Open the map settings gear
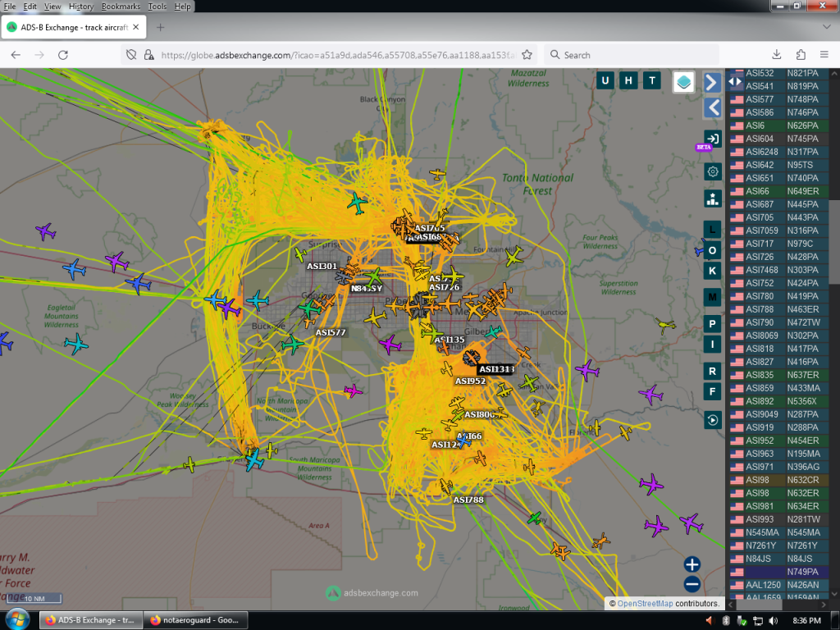 [x=713, y=172]
